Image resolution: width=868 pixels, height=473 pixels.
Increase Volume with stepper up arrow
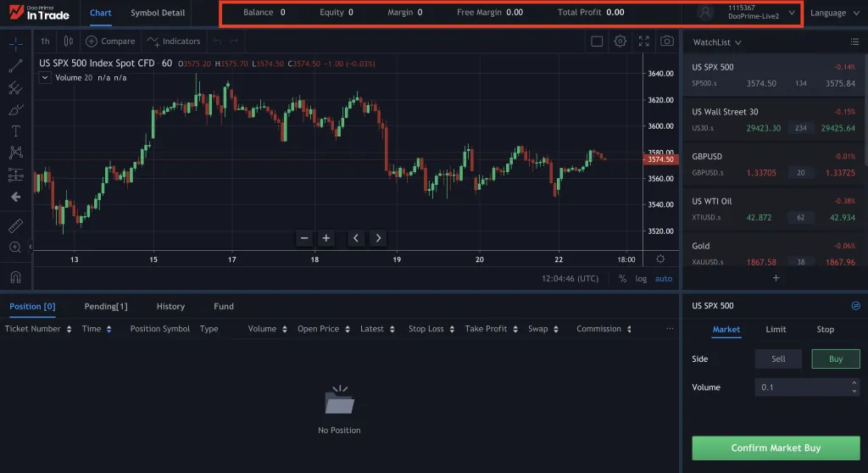(x=854, y=383)
